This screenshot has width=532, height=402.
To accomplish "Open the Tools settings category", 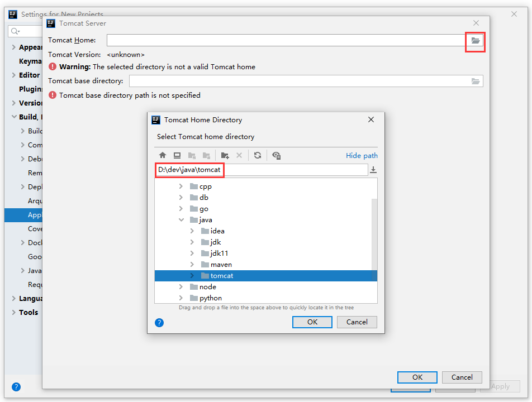I will coord(28,312).
